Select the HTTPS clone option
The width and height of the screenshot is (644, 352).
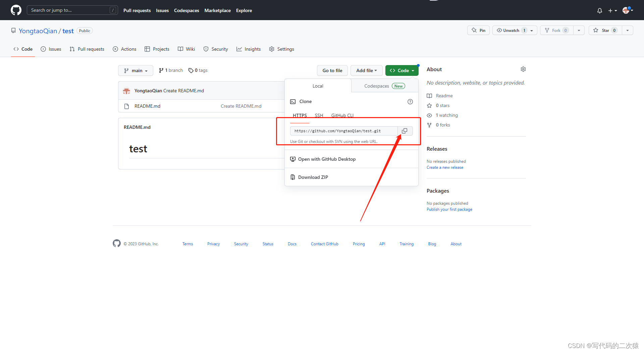tap(300, 115)
